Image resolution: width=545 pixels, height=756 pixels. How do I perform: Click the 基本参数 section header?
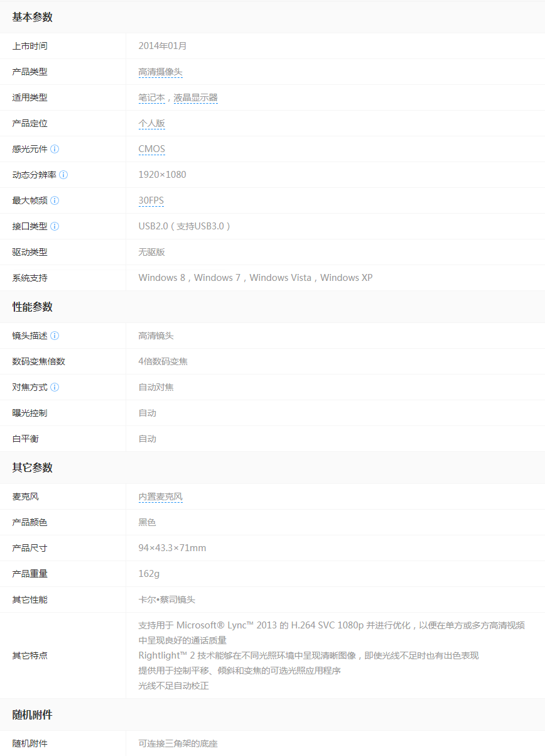point(32,17)
